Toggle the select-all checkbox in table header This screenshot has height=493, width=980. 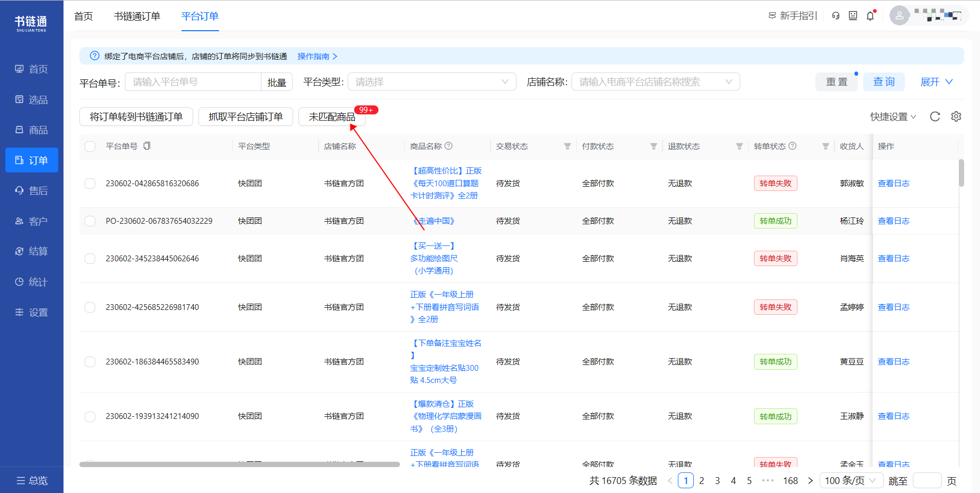pos(90,147)
